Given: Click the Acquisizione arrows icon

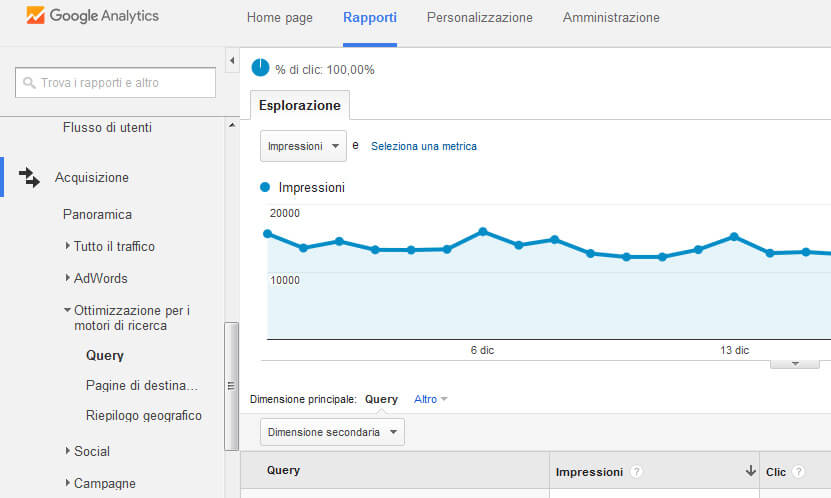Looking at the screenshot, I should pos(29,177).
